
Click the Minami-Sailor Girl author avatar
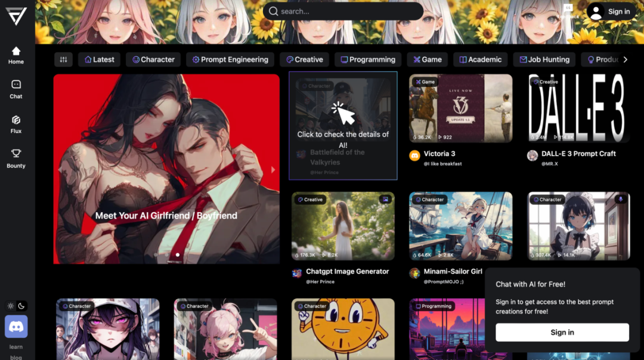pos(414,273)
